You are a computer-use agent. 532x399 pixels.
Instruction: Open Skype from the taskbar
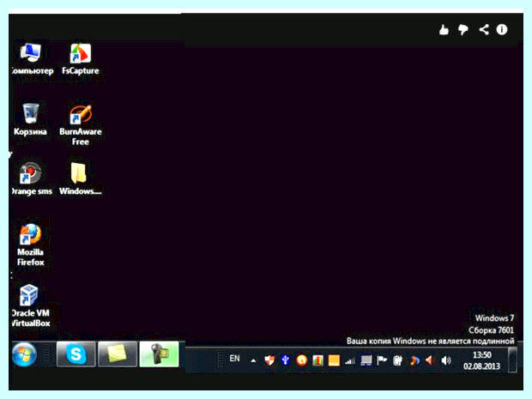[x=76, y=354]
